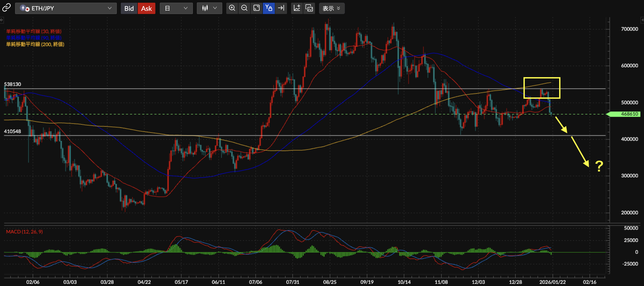The image size is (644, 286).
Task: Zoom in on the chart
Action: coord(232,8)
